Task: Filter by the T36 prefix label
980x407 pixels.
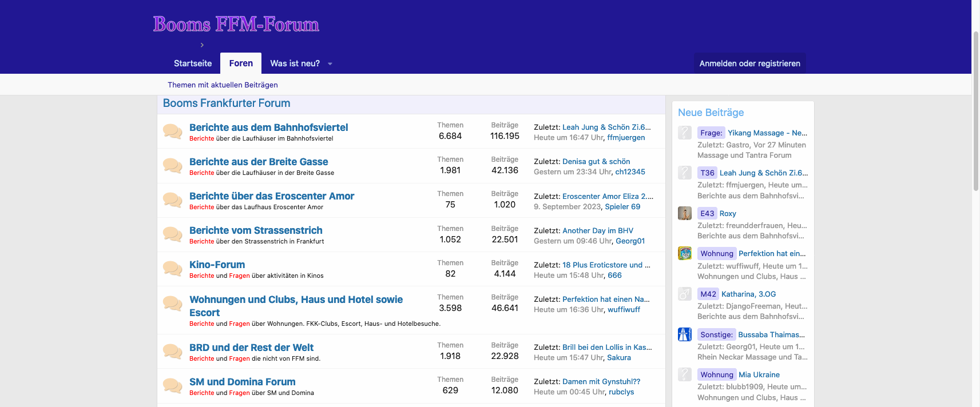Action: click(707, 173)
